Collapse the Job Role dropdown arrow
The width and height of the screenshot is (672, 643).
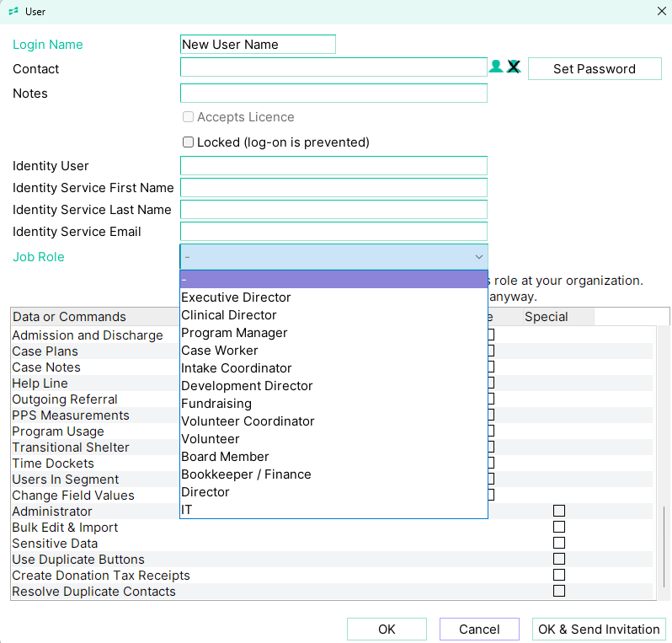tap(478, 257)
